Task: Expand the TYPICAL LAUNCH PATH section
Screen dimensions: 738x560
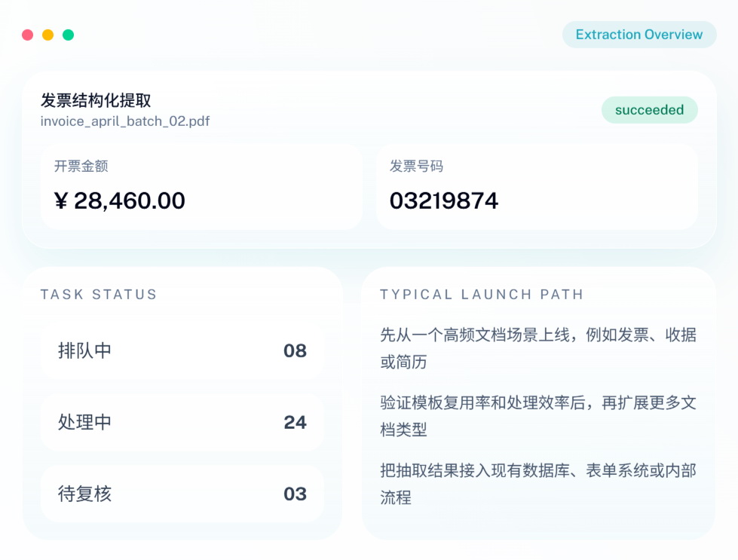Action: (x=482, y=295)
